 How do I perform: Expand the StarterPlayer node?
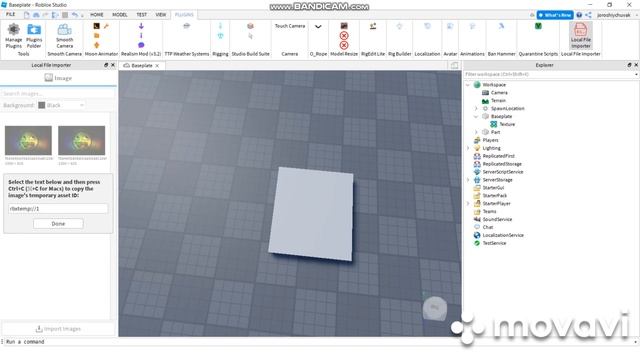pyautogui.click(x=468, y=204)
